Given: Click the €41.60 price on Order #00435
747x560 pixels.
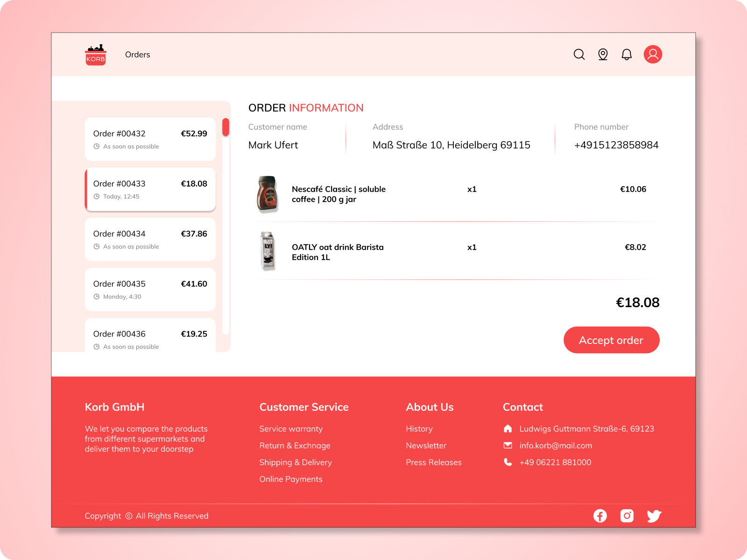Looking at the screenshot, I should click(x=194, y=284).
